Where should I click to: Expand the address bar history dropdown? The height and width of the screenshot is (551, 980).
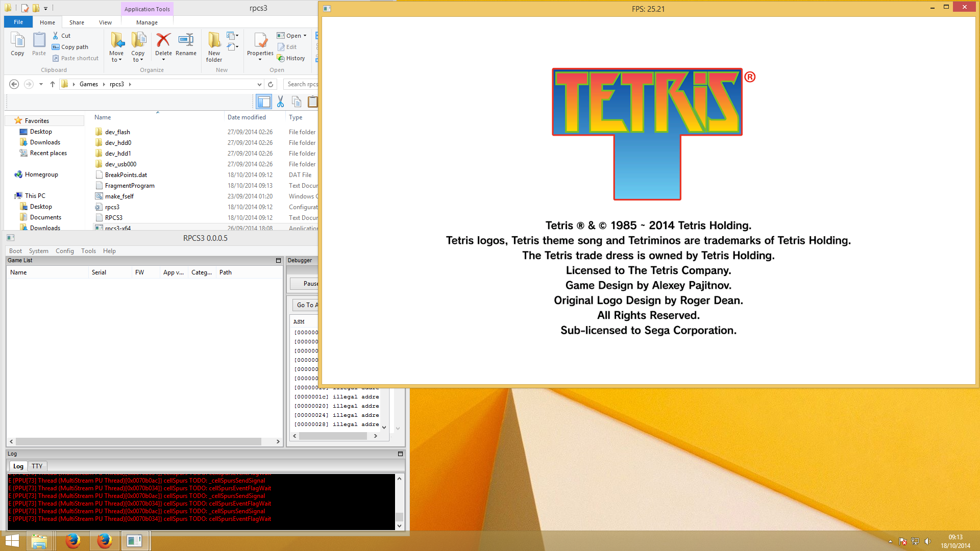pos(259,84)
